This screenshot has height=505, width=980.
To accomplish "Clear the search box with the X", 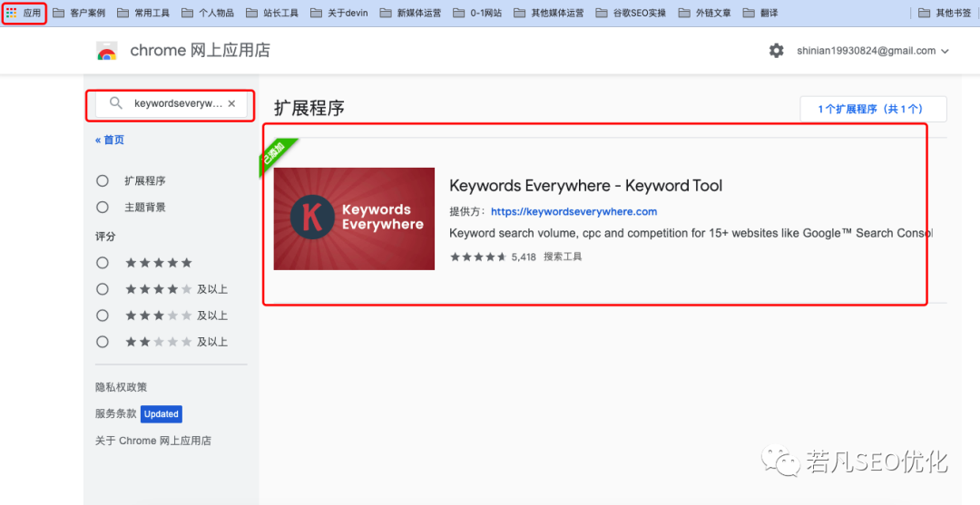I will pos(231,103).
